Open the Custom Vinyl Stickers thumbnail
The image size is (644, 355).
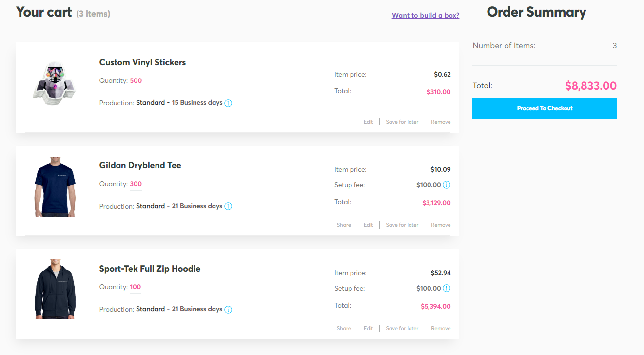55,83
